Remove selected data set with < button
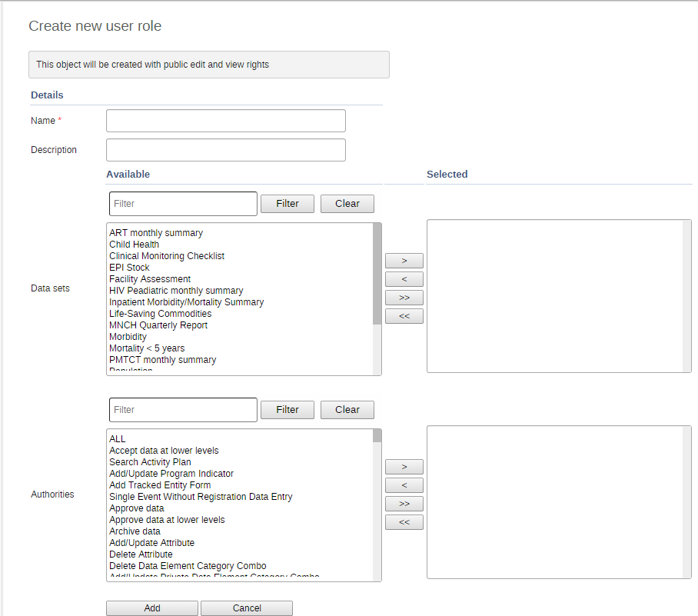Image resolution: width=698 pixels, height=616 pixels. 404,279
